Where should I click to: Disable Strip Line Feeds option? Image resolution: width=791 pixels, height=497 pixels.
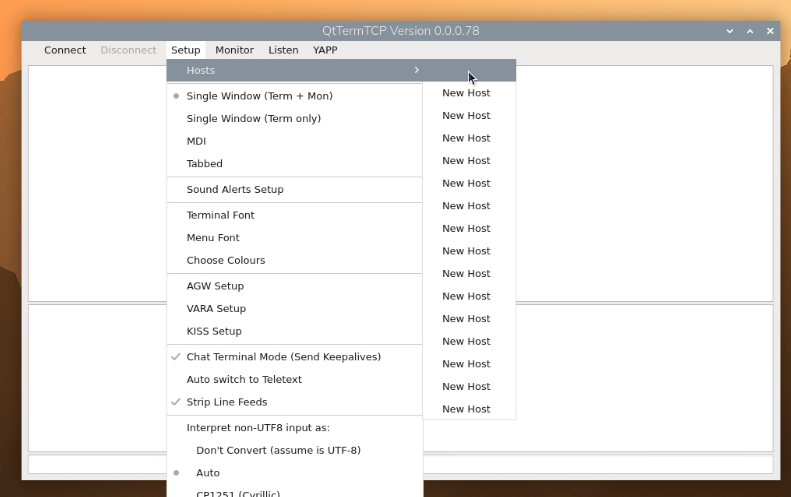pos(227,402)
